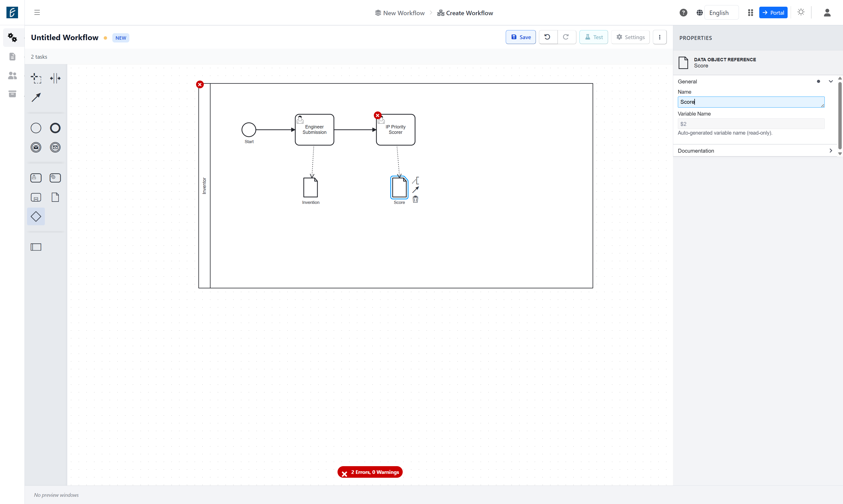Open the three-dot more options menu

click(x=660, y=37)
